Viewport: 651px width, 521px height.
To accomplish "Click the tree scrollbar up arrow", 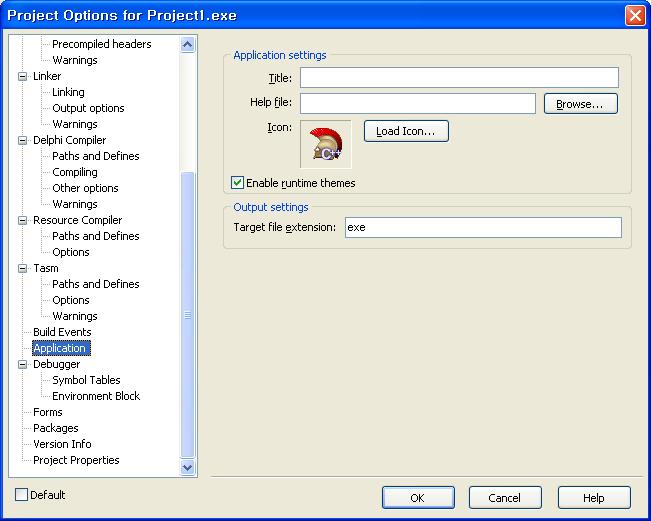I will [188, 44].
